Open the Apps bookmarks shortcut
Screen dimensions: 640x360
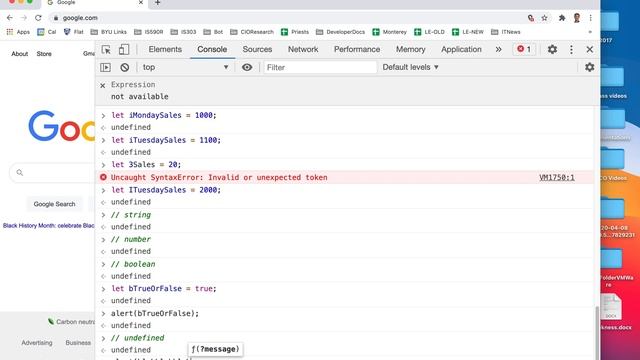coord(18,32)
